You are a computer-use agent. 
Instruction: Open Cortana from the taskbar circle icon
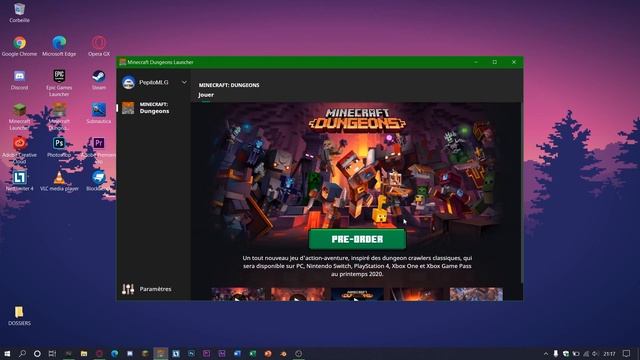tap(37, 353)
